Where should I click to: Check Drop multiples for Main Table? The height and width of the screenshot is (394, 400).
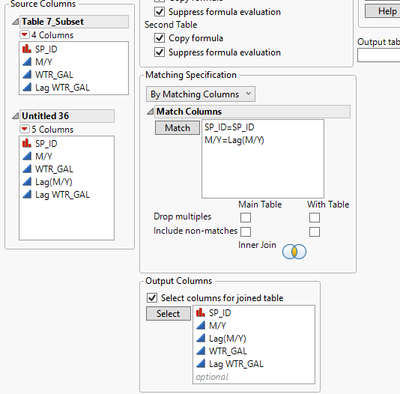246,217
